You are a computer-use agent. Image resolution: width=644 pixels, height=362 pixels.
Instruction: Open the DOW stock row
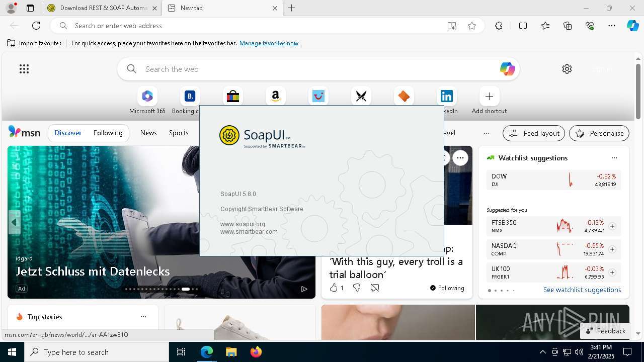(x=553, y=180)
